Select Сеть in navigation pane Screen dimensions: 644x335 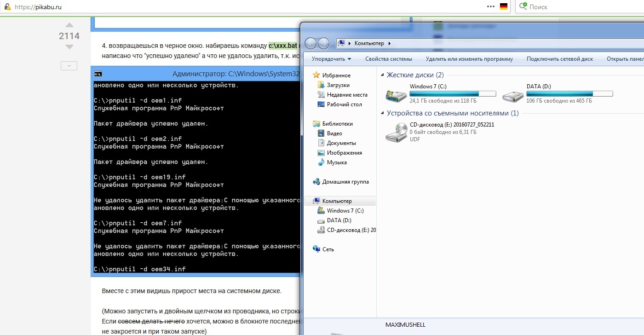pyautogui.click(x=328, y=249)
